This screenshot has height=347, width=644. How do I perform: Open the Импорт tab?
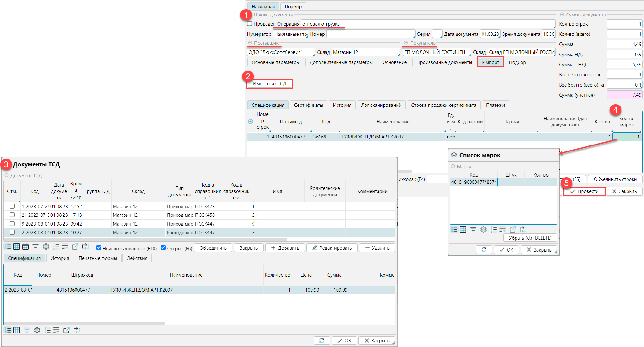pyautogui.click(x=490, y=62)
